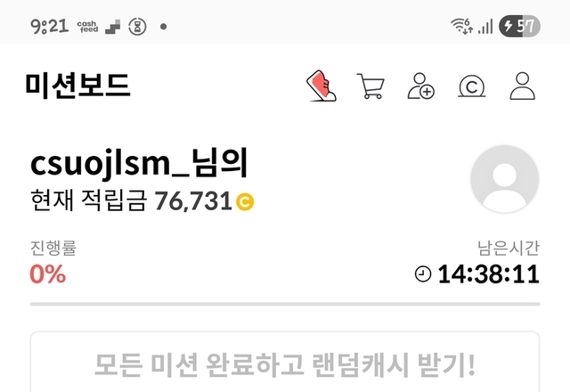The image size is (570, 392).
Task: Tap the 14:38:11 remaining time countdown
Action: click(488, 274)
